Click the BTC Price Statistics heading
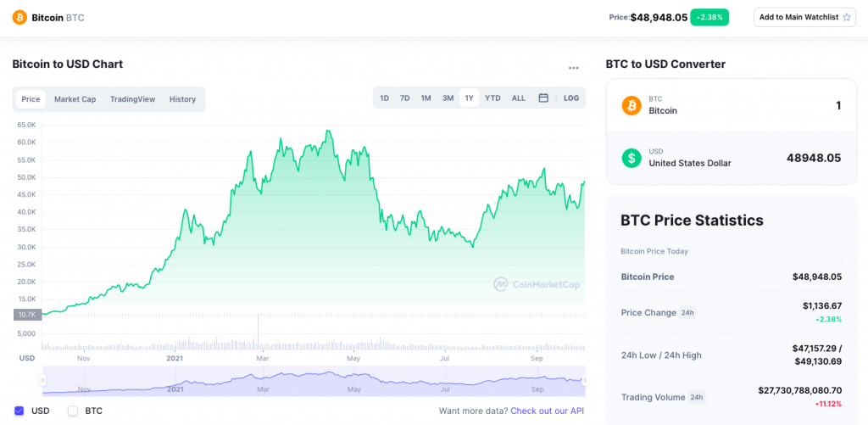The image size is (868, 425). pos(692,220)
